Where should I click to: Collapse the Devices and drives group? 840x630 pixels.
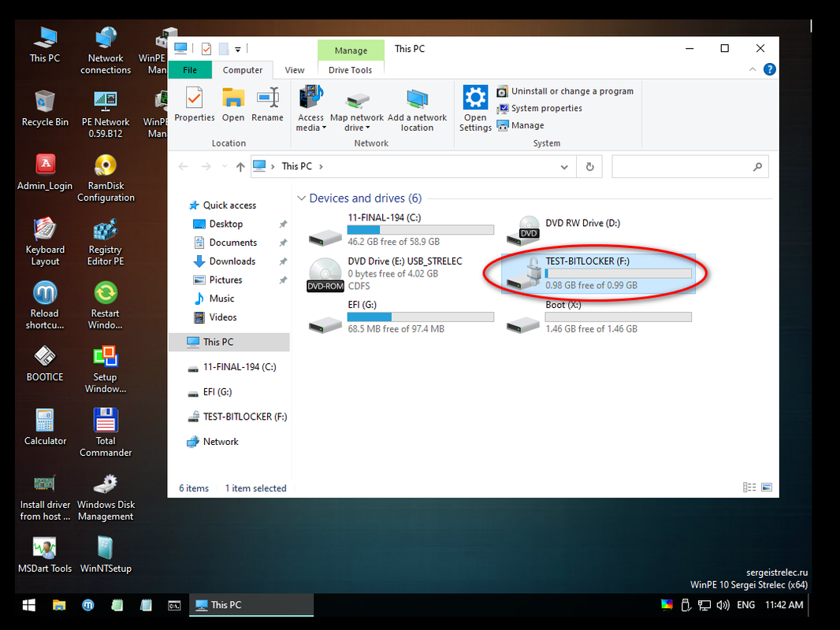[301, 198]
